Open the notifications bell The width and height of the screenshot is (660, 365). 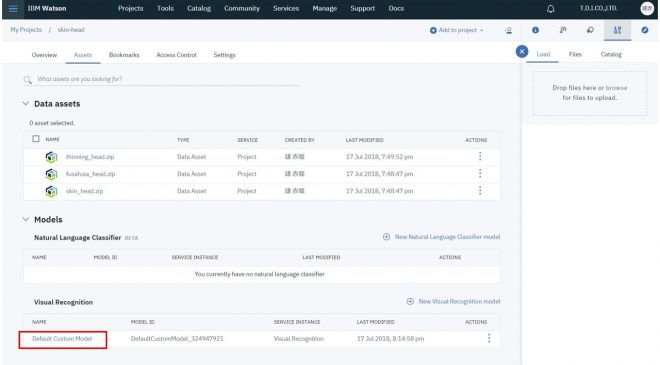(551, 9)
